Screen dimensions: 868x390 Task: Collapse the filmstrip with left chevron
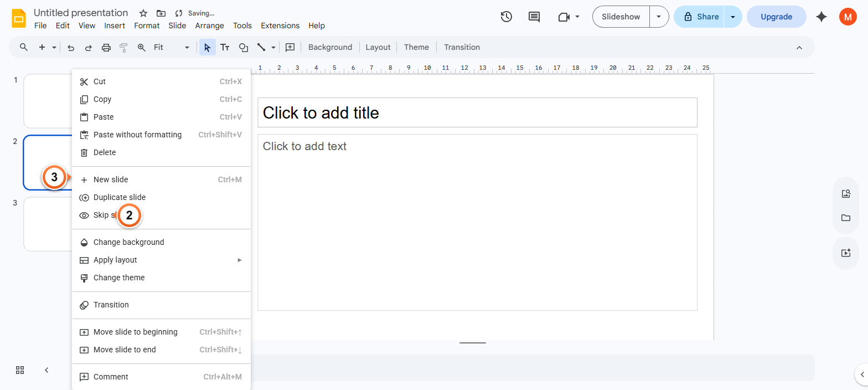[x=46, y=370]
